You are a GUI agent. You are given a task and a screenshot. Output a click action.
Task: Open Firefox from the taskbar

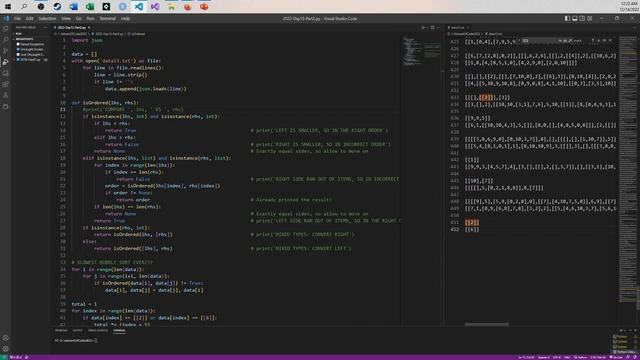pos(188,7)
